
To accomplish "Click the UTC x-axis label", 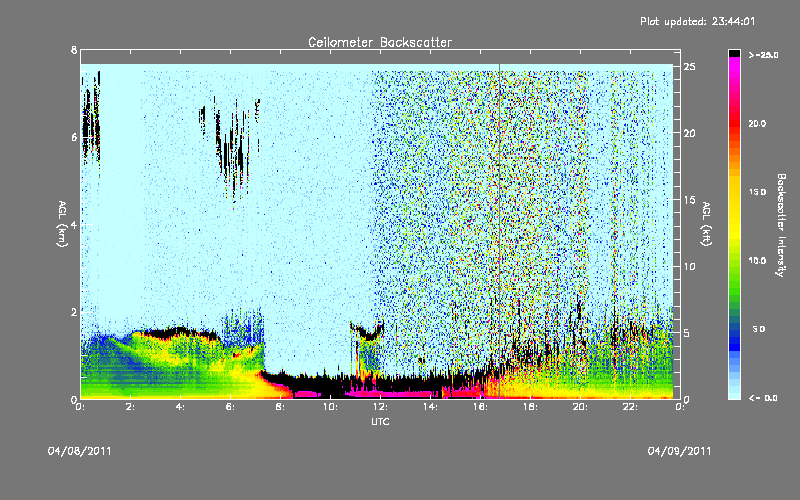I will tap(380, 421).
